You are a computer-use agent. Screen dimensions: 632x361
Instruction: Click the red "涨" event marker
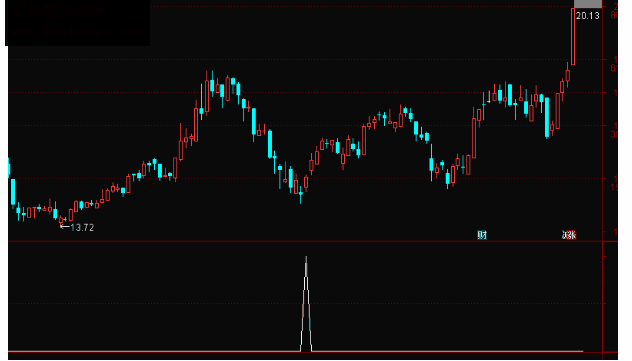(571, 235)
